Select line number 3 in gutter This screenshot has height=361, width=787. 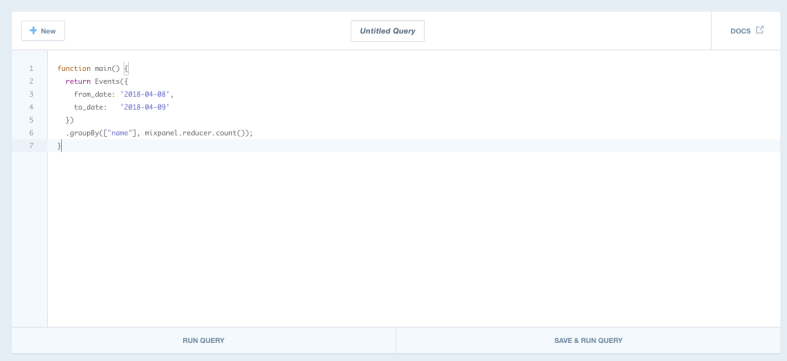31,94
